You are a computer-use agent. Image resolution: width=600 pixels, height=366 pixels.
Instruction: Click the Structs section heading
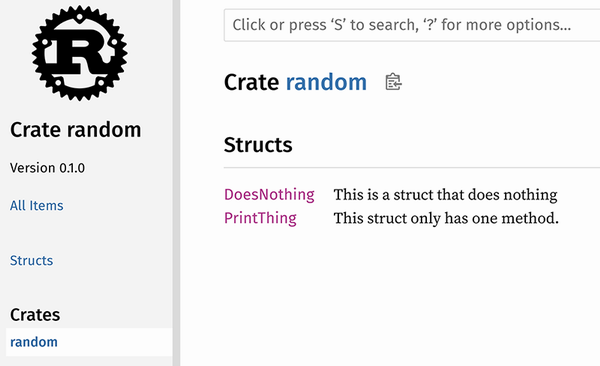coord(258,145)
